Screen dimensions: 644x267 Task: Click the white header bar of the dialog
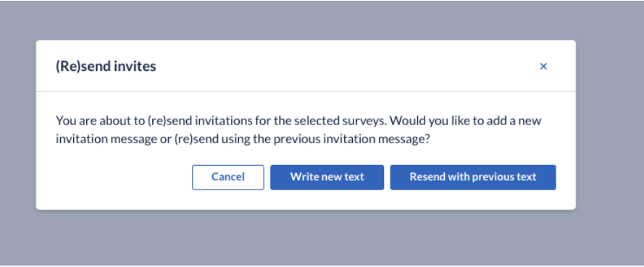tap(306, 66)
